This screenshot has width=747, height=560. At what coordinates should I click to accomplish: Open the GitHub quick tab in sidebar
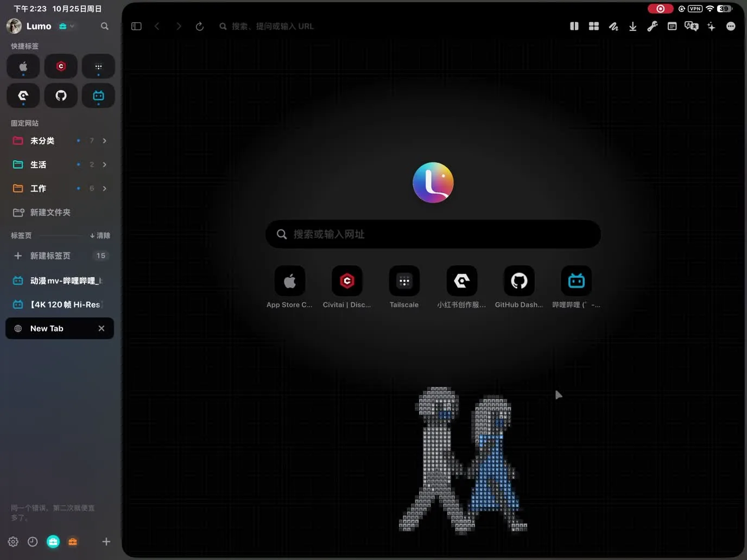click(x=61, y=96)
